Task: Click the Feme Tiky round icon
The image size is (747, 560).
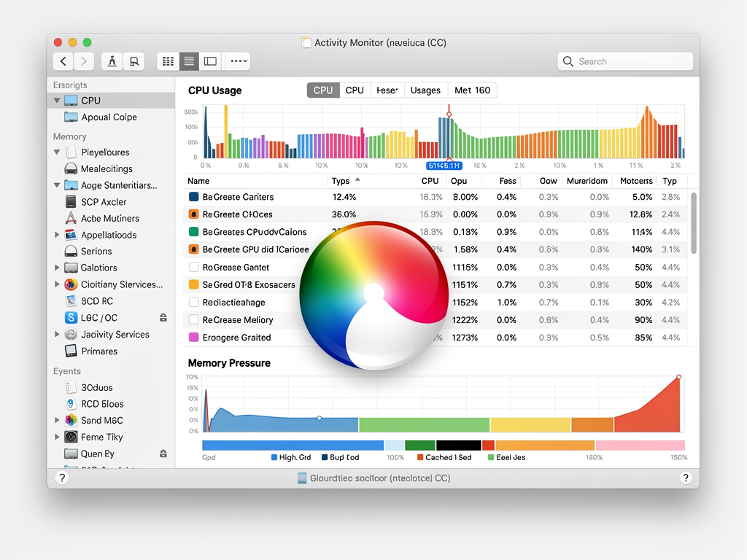Action: [x=71, y=437]
